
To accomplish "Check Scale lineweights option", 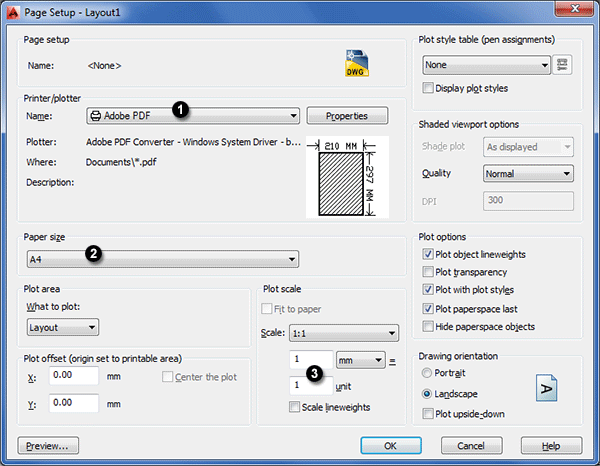I will click(294, 407).
